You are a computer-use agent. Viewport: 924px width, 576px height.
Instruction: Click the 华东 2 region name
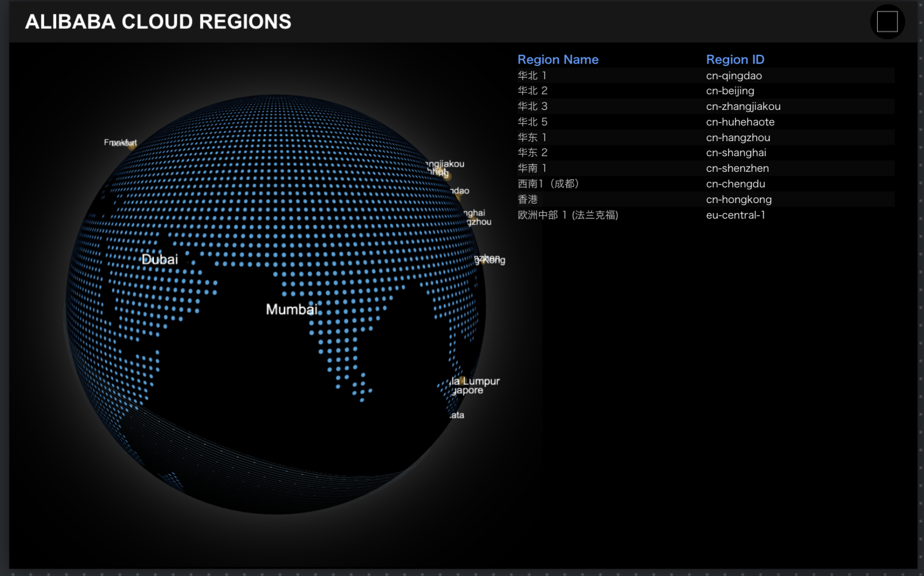[x=533, y=153]
